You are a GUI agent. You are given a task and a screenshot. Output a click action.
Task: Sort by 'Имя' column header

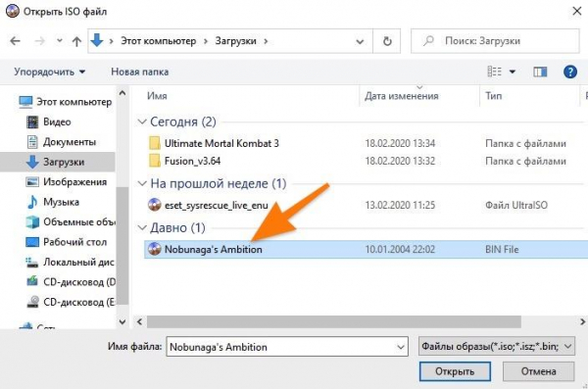pos(157,96)
